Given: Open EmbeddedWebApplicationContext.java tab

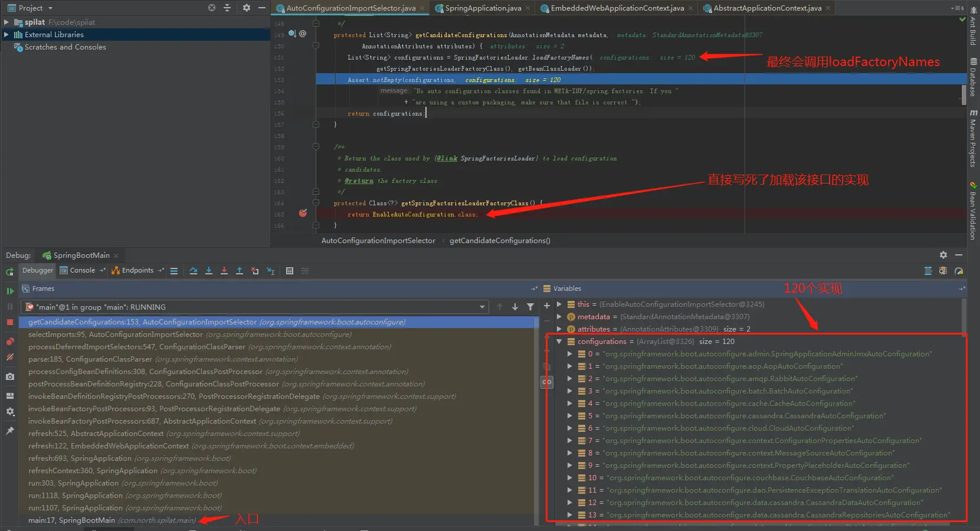Looking at the screenshot, I should 617,8.
